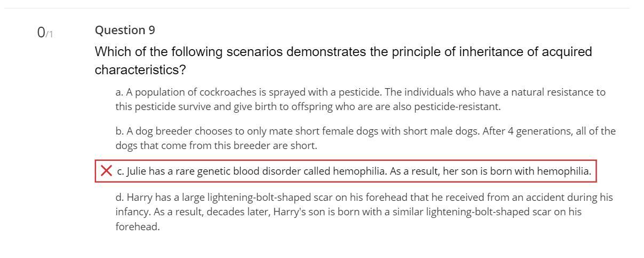
Task: Select option a about pesticide-resistant cockroaches
Action: click(x=361, y=99)
